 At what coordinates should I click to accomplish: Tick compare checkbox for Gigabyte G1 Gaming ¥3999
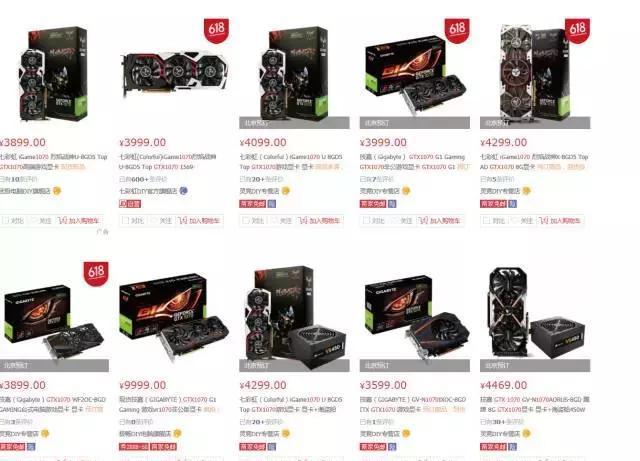pyautogui.click(x=366, y=220)
